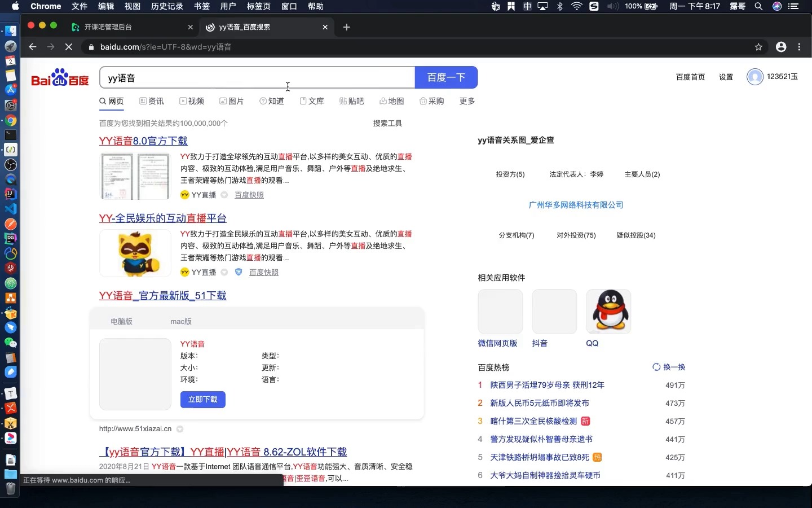Click the 百度一下 search button

click(x=446, y=77)
